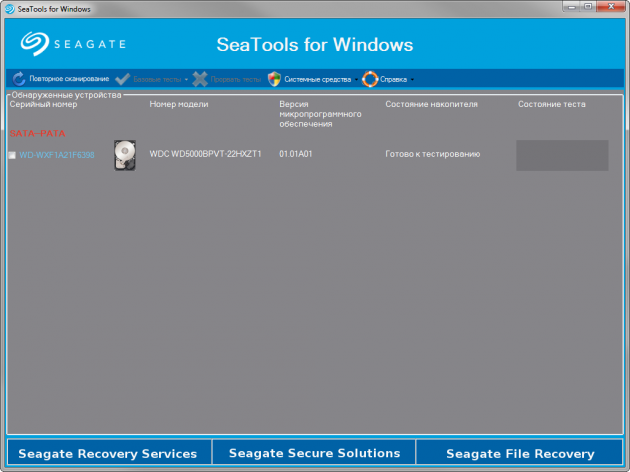Image resolution: width=630 pixels, height=472 pixels.
Task: Check the box for drive WD-WXF1A21F6398
Action: (12, 155)
